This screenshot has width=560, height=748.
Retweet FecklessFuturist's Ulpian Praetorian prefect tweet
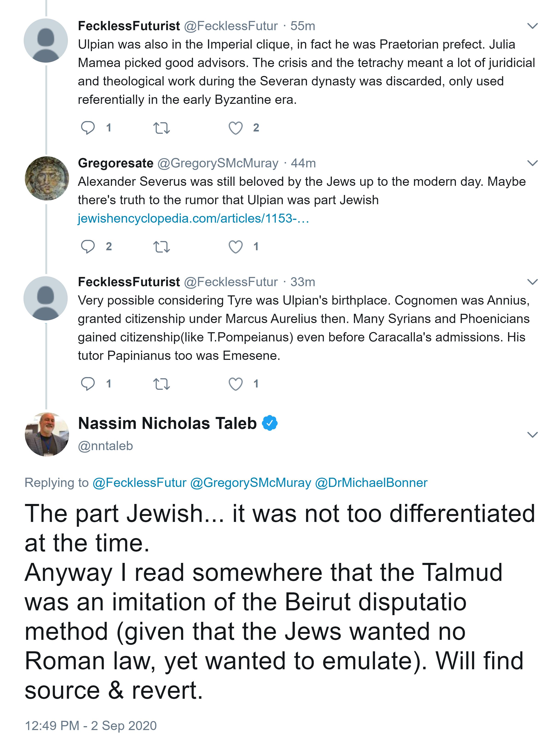click(x=161, y=128)
